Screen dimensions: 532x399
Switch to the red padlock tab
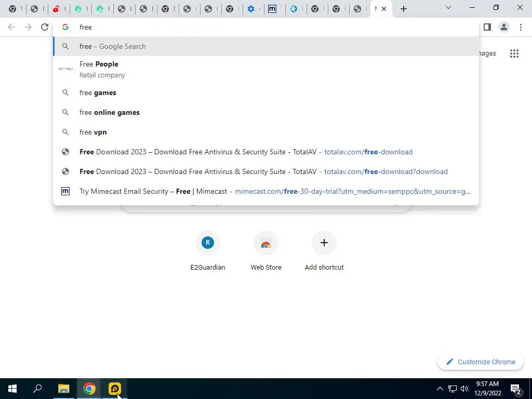coord(58,9)
